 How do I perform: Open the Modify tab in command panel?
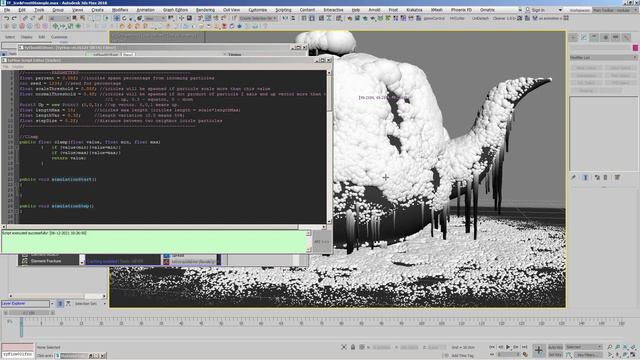pos(584,37)
